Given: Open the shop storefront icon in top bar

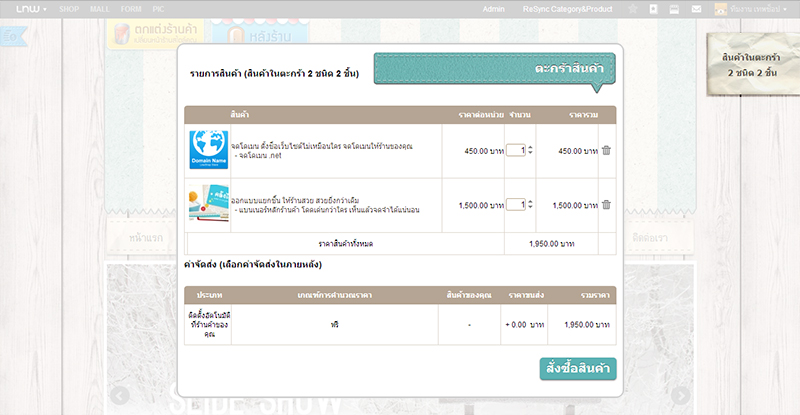Looking at the screenshot, I should tap(674, 9).
